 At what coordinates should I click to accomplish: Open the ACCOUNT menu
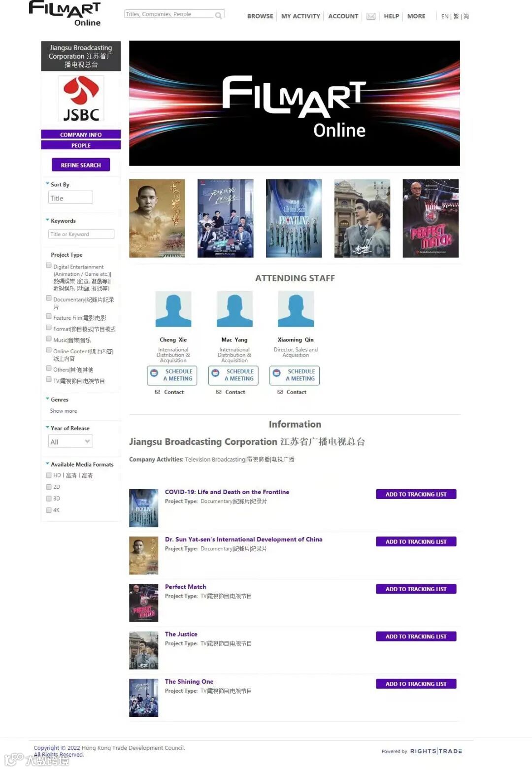(x=343, y=16)
